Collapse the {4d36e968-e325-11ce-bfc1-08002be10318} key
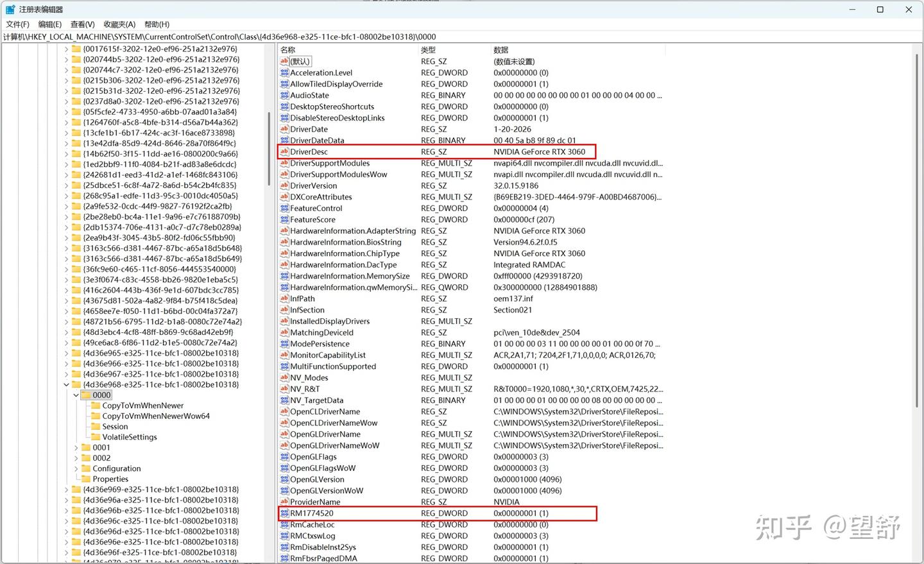Viewport: 924px width, 564px height. click(66, 385)
